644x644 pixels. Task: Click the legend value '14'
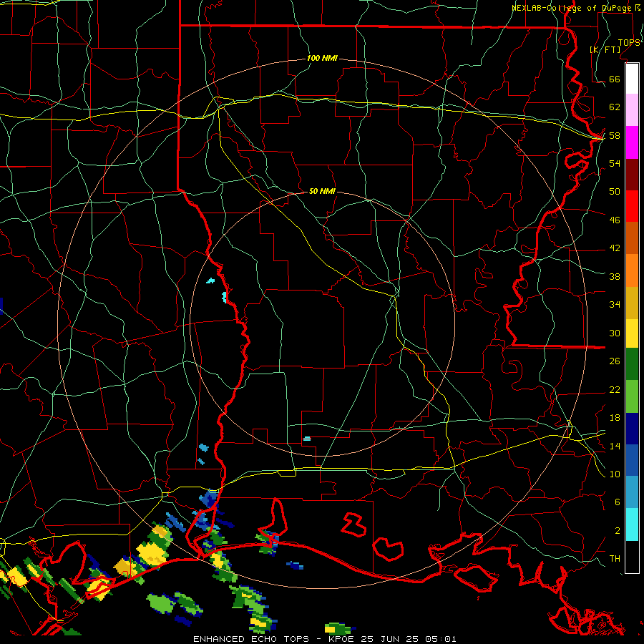pos(615,446)
